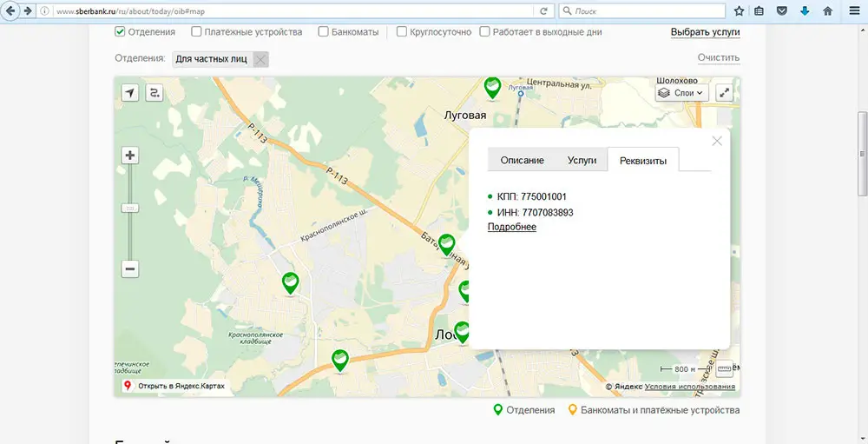Open the Выбрать услуги link
This screenshot has width=868, height=444.
point(705,32)
